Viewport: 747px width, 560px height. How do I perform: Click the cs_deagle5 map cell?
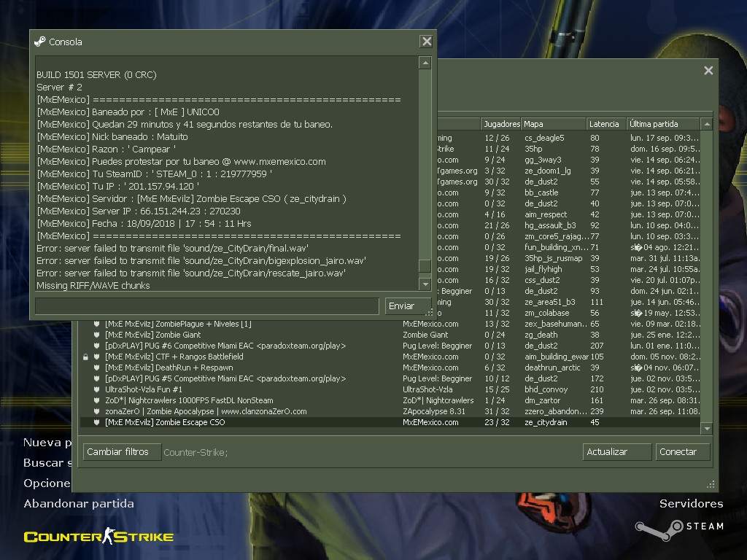(x=544, y=138)
